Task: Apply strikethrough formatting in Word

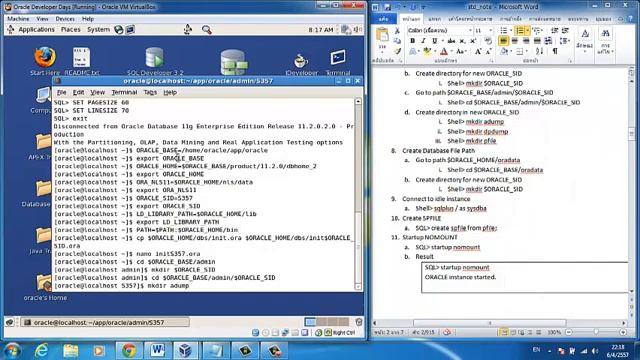Action: pyautogui.click(x=451, y=41)
